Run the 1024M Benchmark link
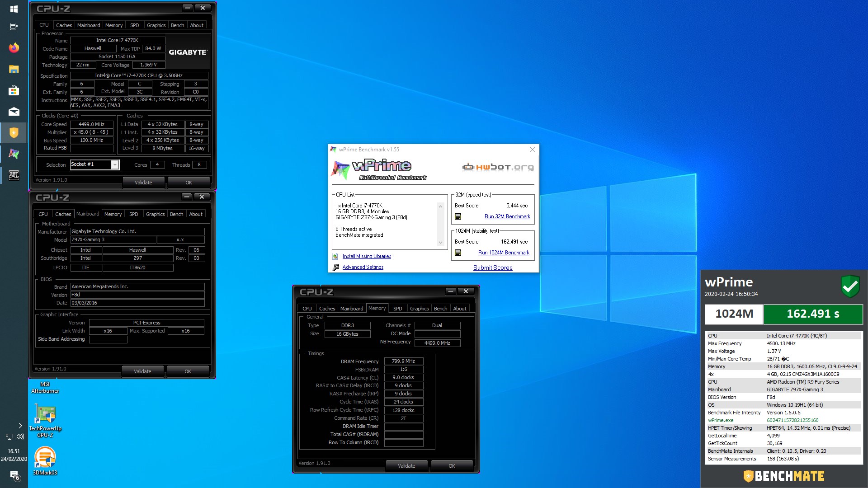868x488 pixels. click(x=504, y=253)
